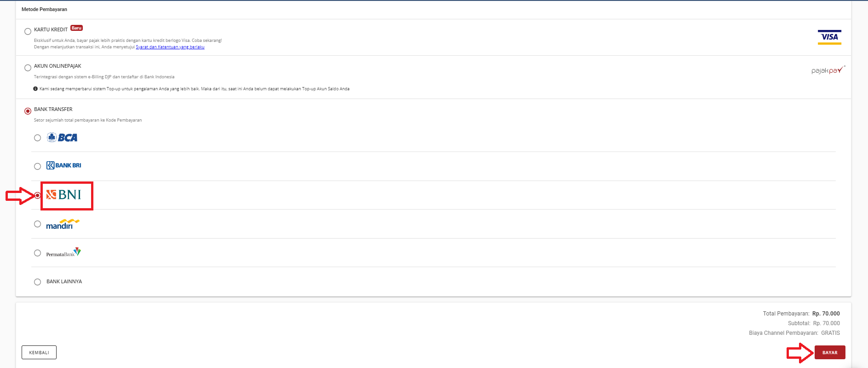Click the Kembali button

pyautogui.click(x=39, y=352)
